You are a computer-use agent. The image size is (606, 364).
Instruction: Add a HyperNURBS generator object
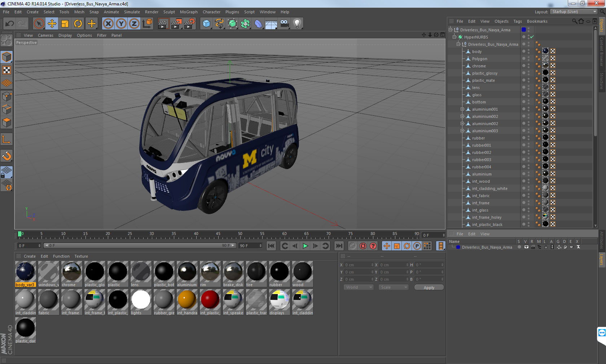tap(232, 24)
